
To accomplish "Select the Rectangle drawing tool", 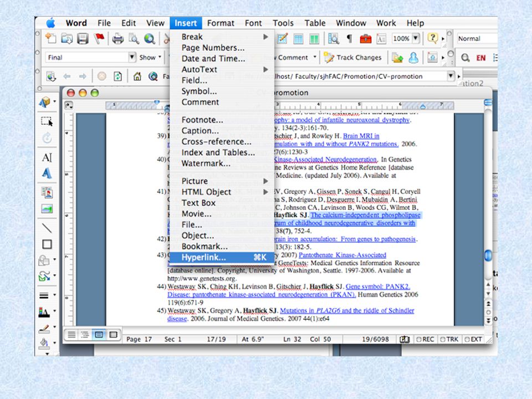I will click(47, 244).
